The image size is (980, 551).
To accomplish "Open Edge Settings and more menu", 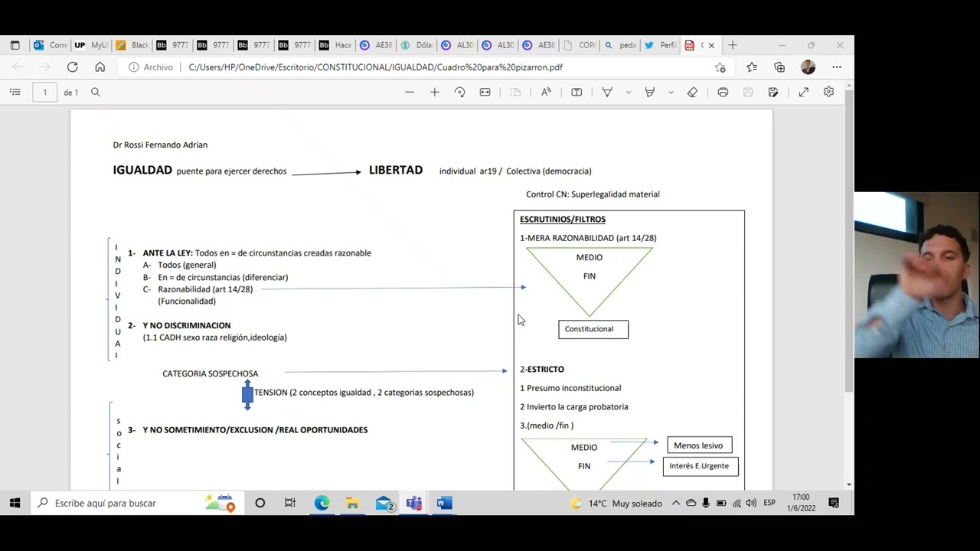I will pyautogui.click(x=837, y=67).
